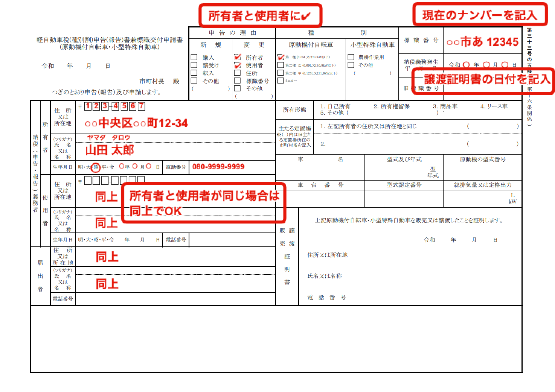Click the furigana ヤマダ タロウ

pos(108,138)
